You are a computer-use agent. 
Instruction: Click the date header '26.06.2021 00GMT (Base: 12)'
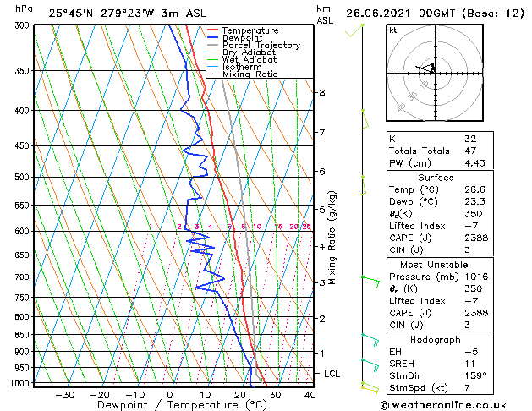pyautogui.click(x=436, y=14)
